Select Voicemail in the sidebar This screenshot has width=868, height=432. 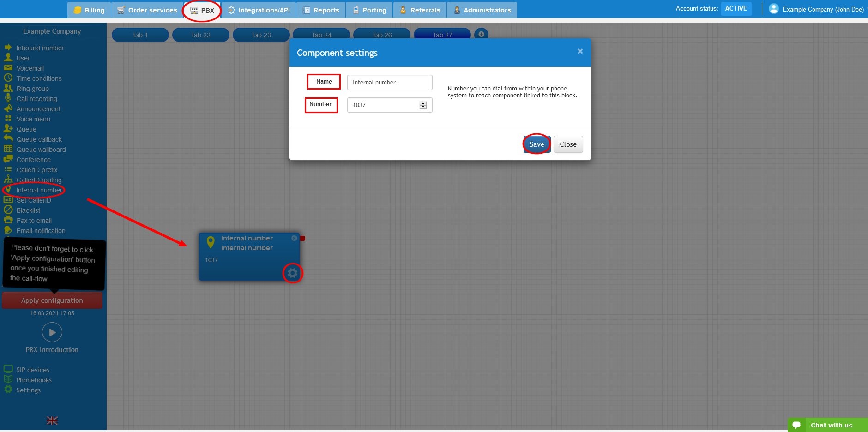30,68
